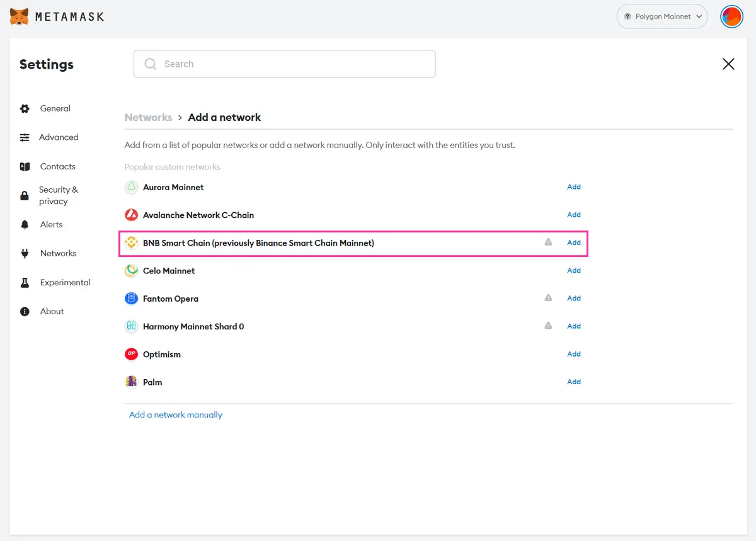Image resolution: width=756 pixels, height=541 pixels.
Task: Click the BNB Smart Chain logo
Action: click(131, 242)
